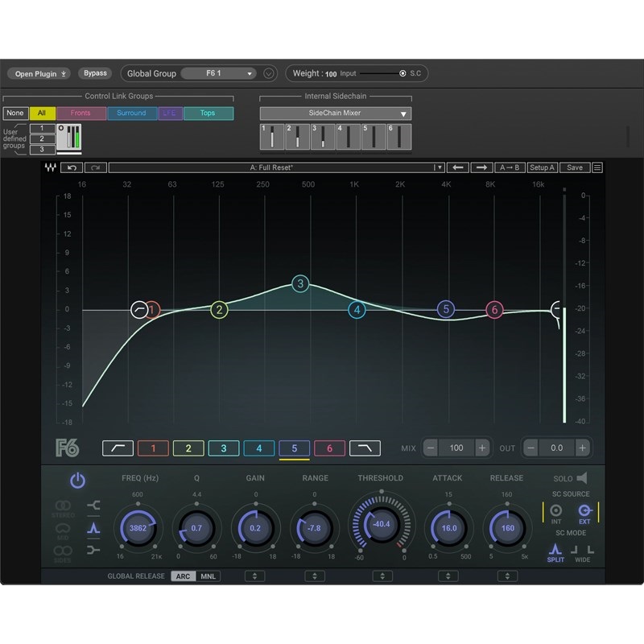Click band node 2 on the graph
The width and height of the screenshot is (644, 644).
click(219, 310)
